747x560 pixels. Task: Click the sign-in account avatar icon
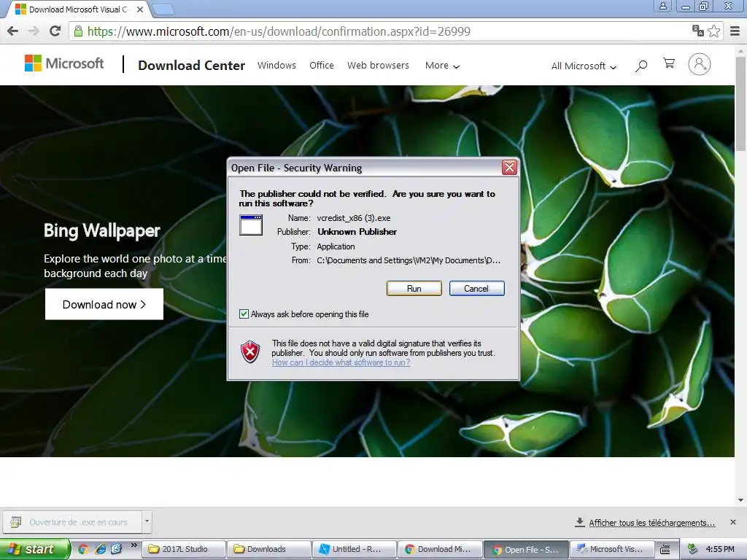pyautogui.click(x=700, y=64)
